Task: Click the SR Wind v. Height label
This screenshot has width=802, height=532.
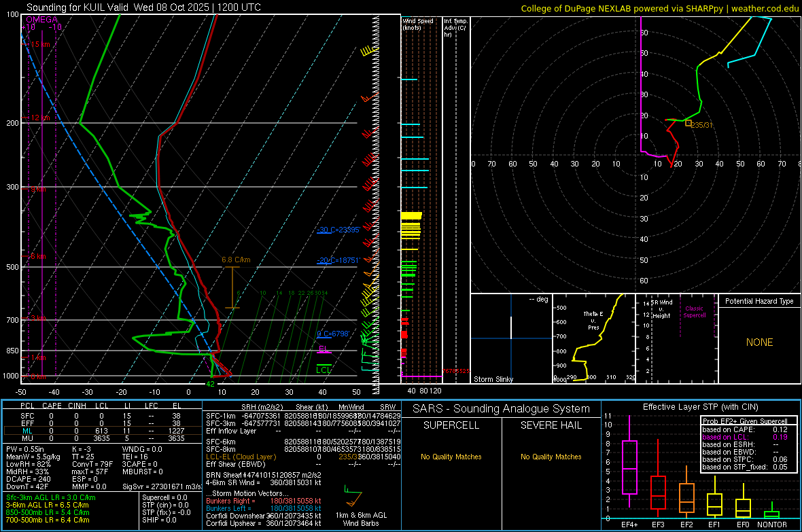Action: 661,309
